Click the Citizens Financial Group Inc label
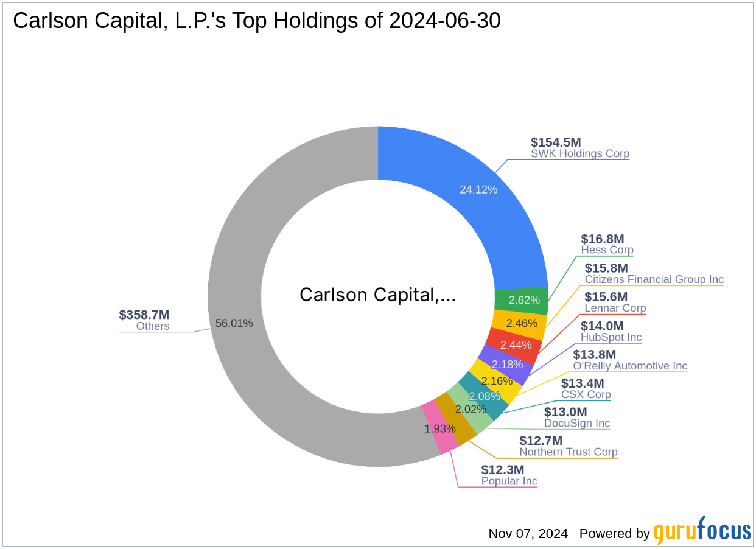This screenshot has width=756, height=549. pyautogui.click(x=654, y=279)
